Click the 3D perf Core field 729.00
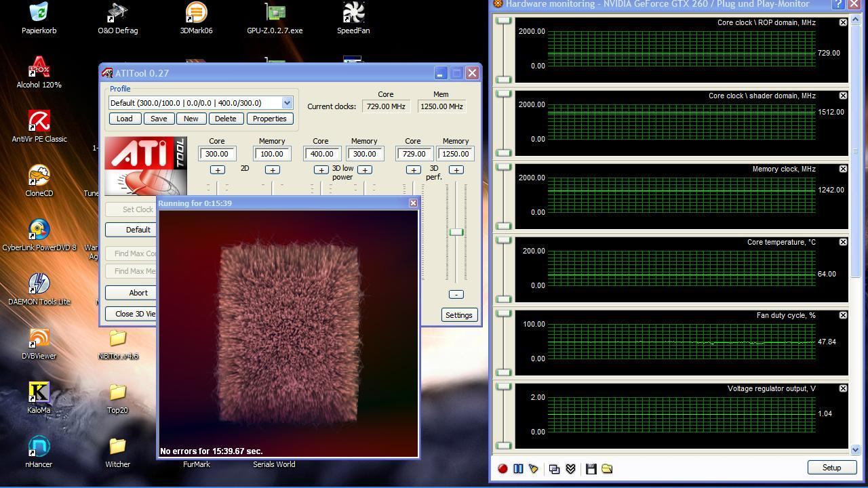 [x=413, y=154]
